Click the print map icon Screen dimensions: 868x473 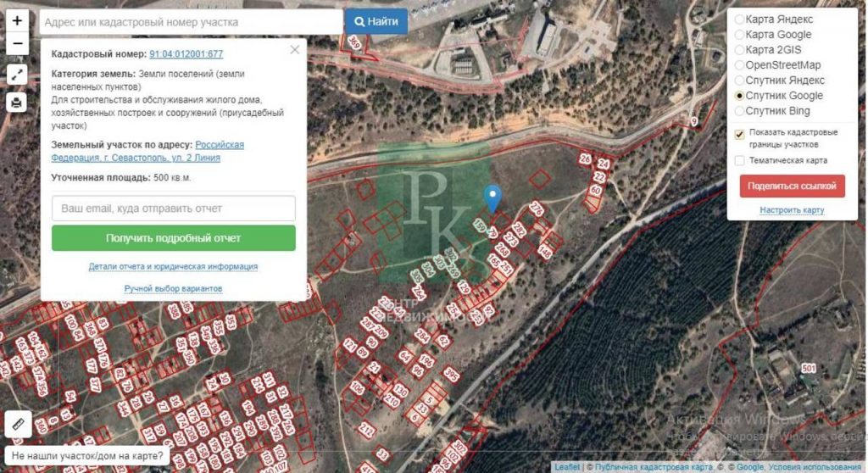coord(17,103)
